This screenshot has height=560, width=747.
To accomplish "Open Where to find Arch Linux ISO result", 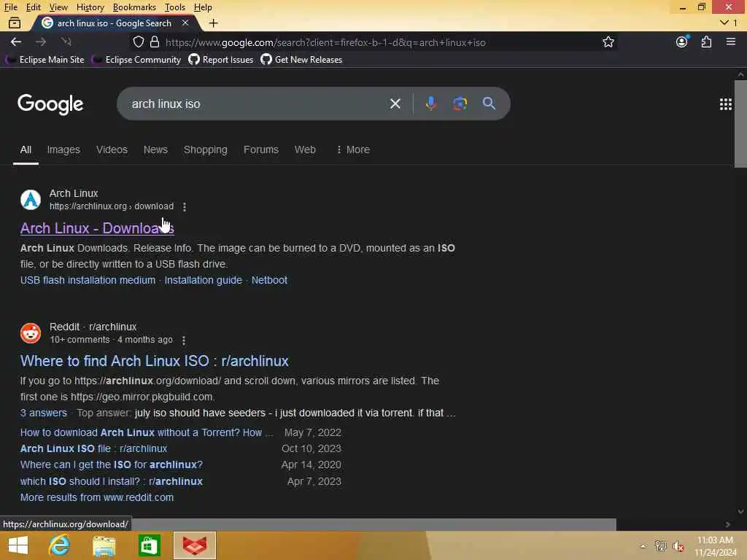I will coord(155,361).
